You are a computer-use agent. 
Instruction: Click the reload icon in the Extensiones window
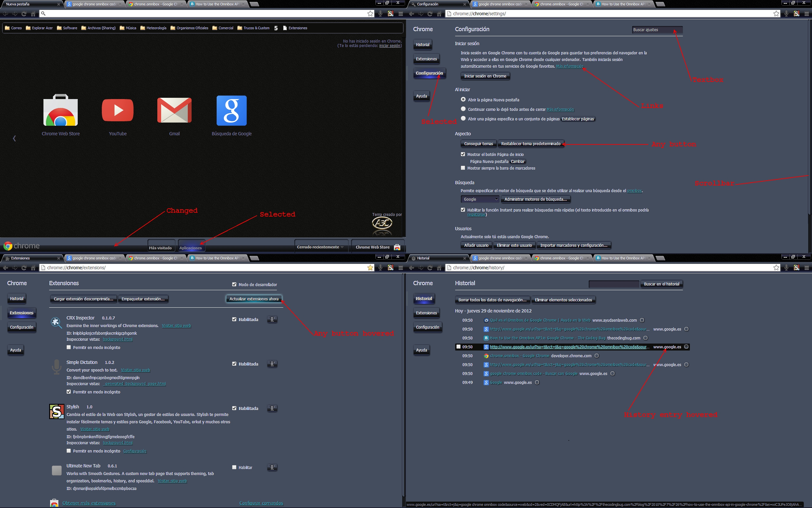tap(24, 268)
